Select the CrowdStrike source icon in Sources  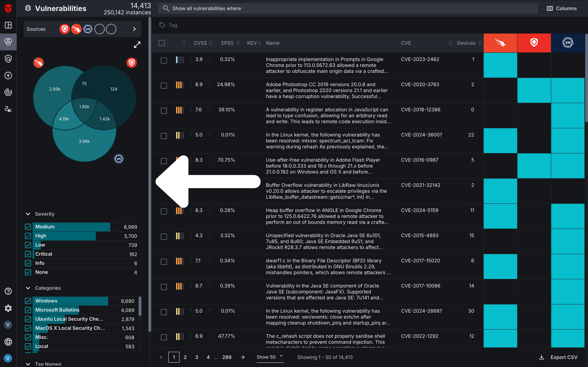[76, 29]
